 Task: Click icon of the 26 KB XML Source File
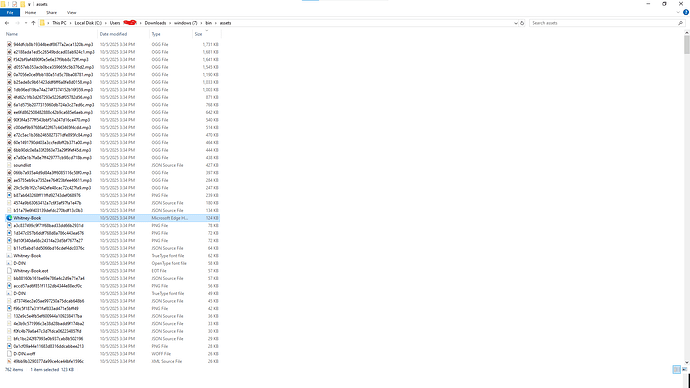[9, 361]
